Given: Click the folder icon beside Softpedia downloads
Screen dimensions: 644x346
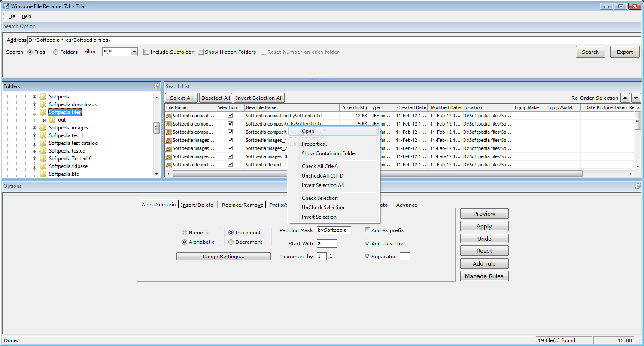Looking at the screenshot, I should click(x=43, y=104).
